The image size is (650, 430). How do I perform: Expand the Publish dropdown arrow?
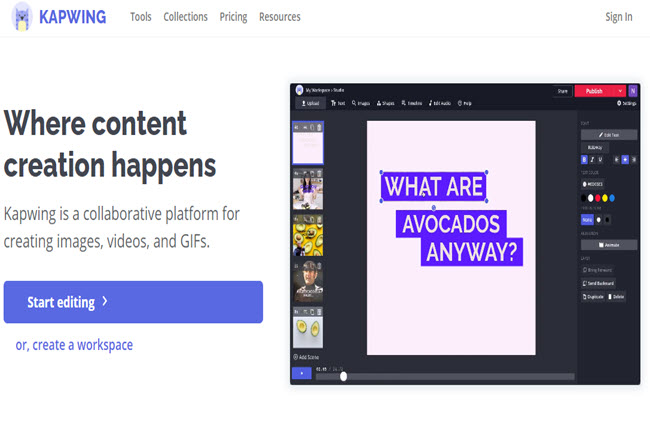pyautogui.click(x=620, y=91)
